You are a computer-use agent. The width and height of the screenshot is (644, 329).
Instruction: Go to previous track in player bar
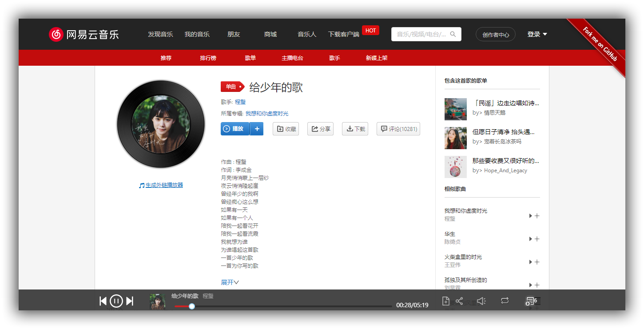point(103,301)
